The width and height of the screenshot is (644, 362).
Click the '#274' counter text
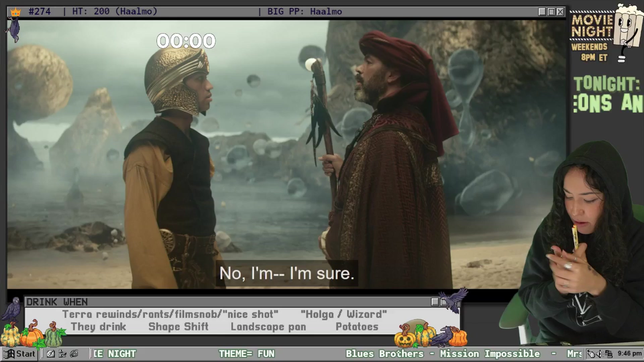[40, 11]
